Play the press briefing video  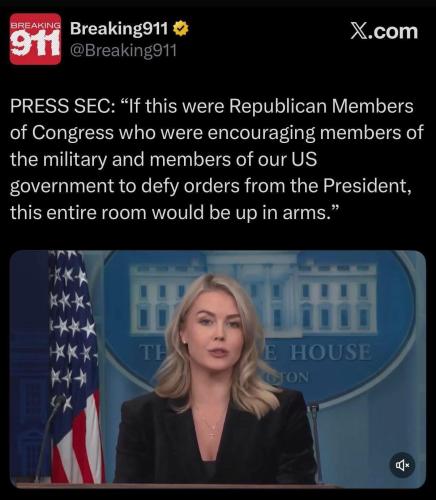218,366
